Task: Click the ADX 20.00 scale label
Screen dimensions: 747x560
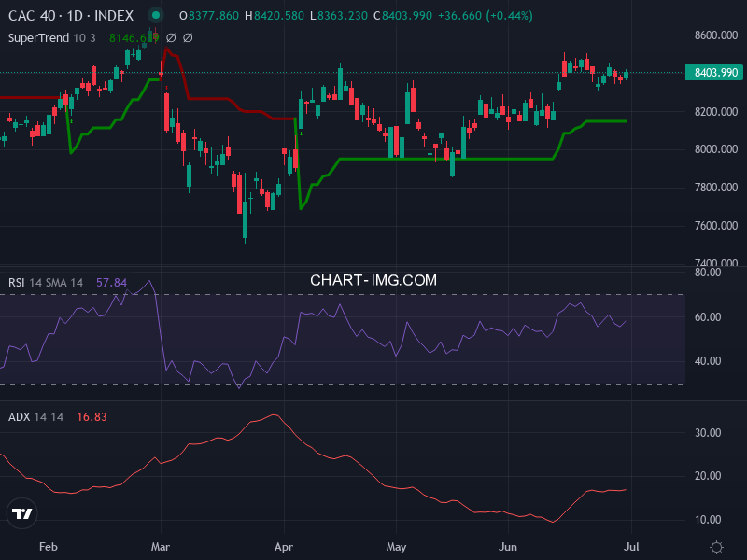Action: (708, 476)
